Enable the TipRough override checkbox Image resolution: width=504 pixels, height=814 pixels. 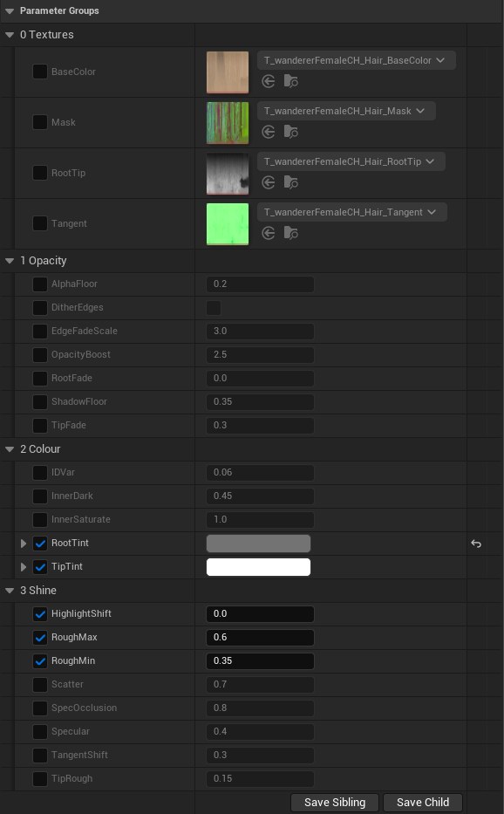pyautogui.click(x=40, y=779)
